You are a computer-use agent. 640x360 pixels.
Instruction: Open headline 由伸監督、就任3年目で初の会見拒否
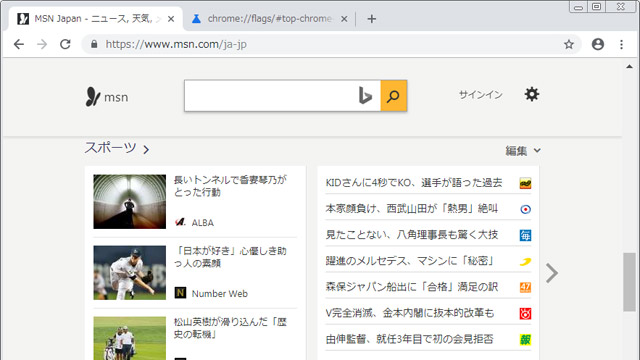[x=409, y=339]
